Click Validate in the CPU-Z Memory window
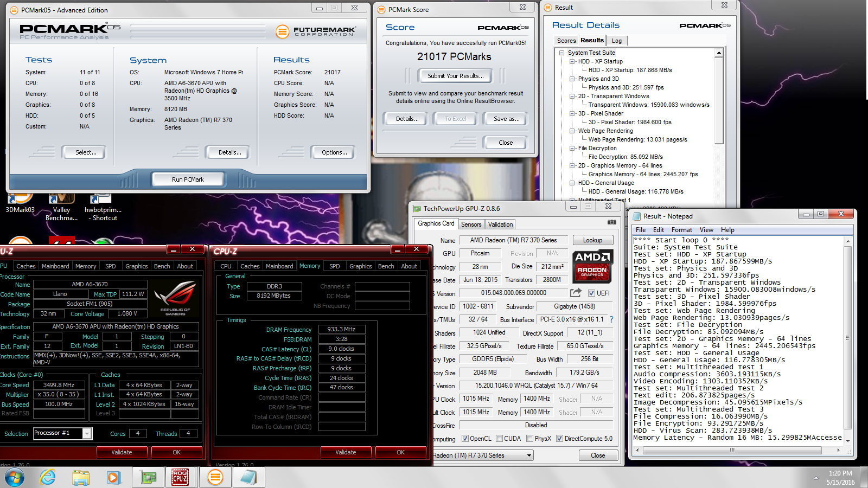The image size is (868, 488). [346, 452]
